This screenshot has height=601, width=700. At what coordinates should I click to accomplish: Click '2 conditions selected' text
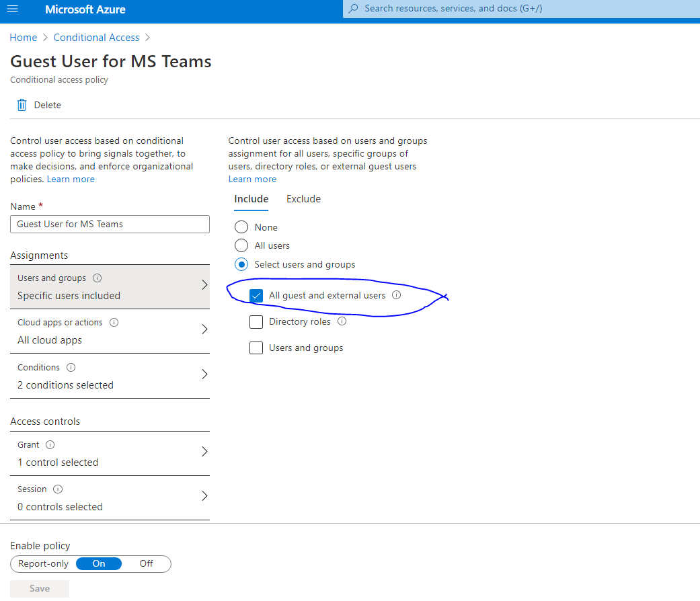point(65,385)
